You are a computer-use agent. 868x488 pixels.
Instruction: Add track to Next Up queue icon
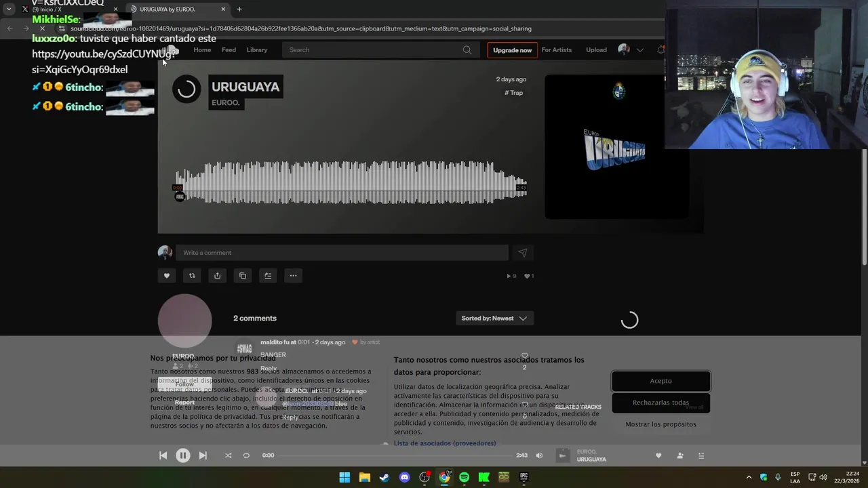[268, 276]
